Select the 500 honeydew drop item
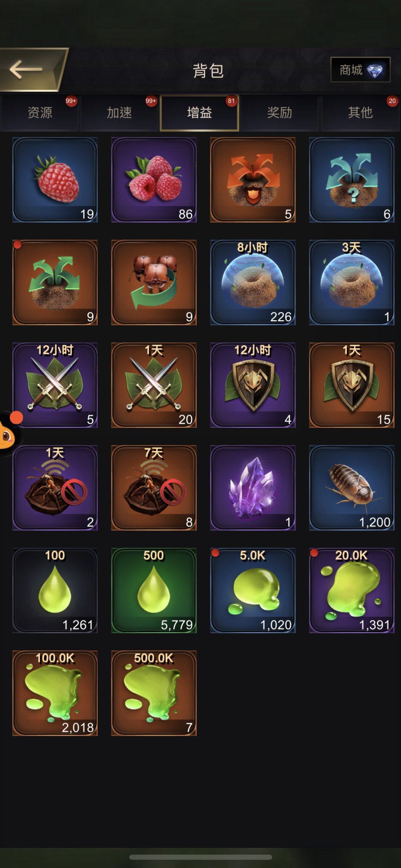 point(154,590)
